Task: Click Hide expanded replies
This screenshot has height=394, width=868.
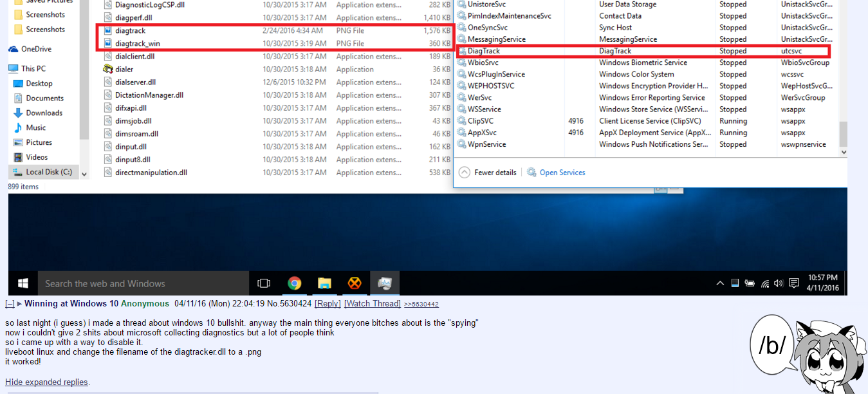Action: [x=47, y=382]
